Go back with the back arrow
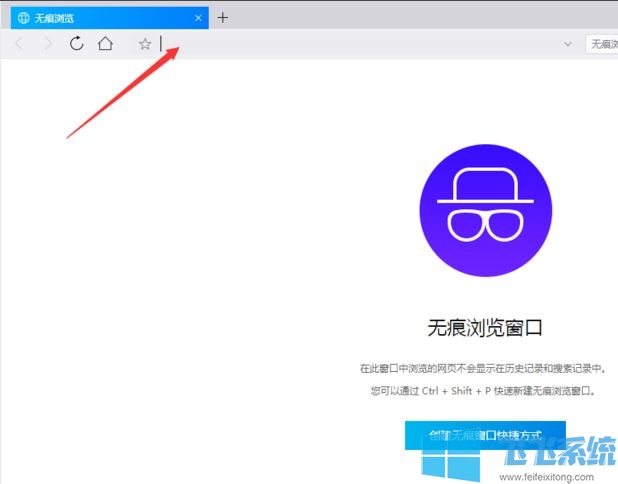 pos(19,43)
